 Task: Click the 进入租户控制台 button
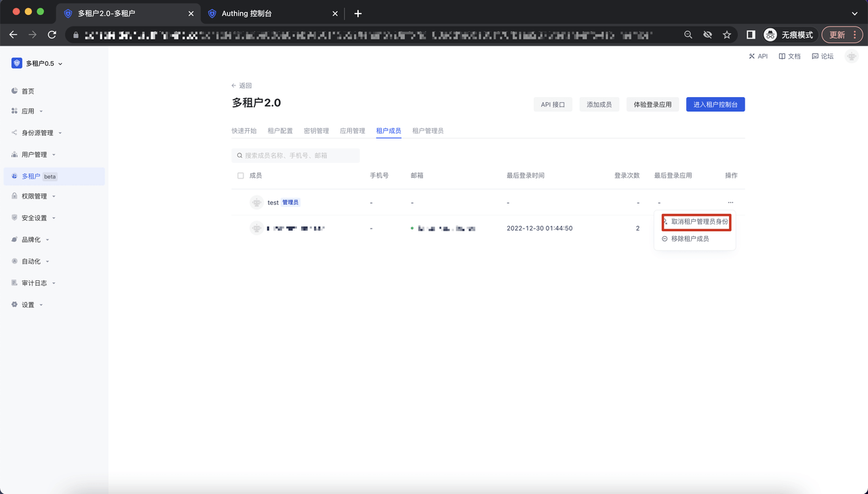(715, 104)
